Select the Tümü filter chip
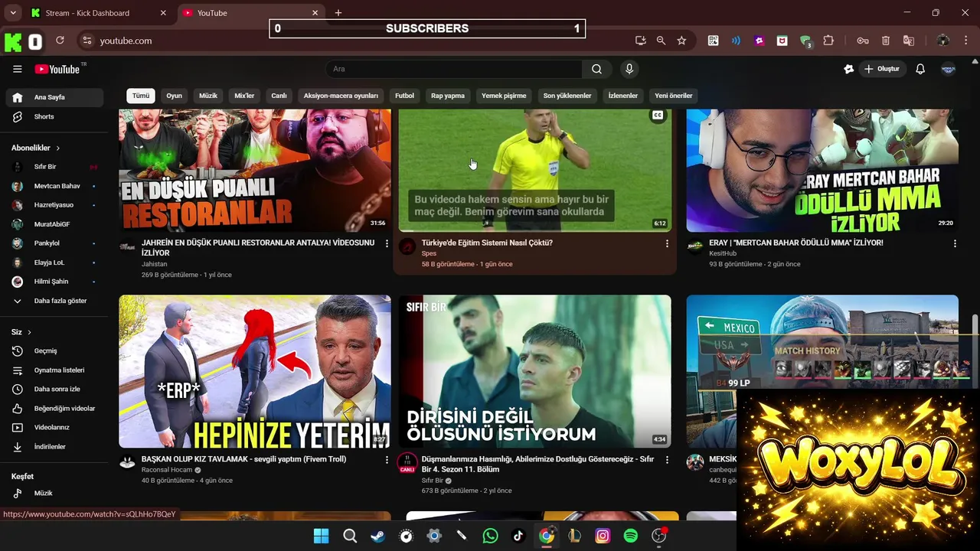Viewport: 980px width, 551px height. (141, 96)
